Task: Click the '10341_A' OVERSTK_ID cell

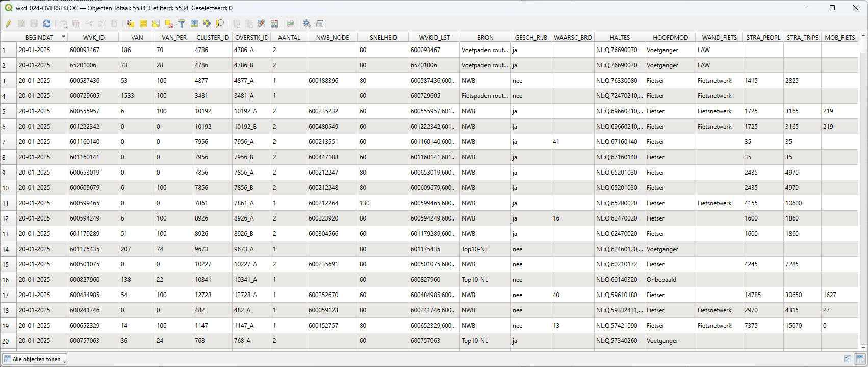Action: pyautogui.click(x=251, y=280)
